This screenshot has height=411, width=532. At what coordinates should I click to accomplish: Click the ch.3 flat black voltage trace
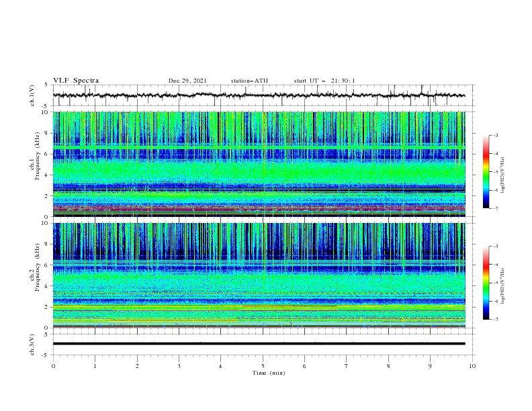click(x=259, y=344)
